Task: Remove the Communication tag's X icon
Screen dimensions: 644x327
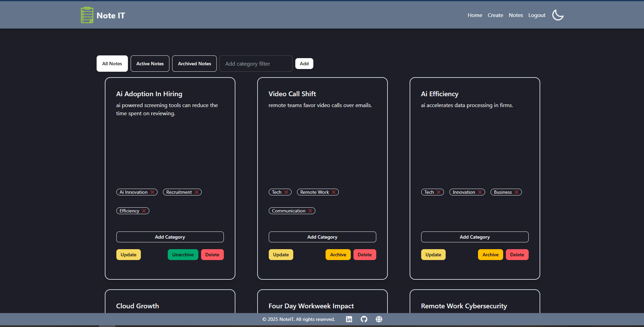Action: (310, 211)
